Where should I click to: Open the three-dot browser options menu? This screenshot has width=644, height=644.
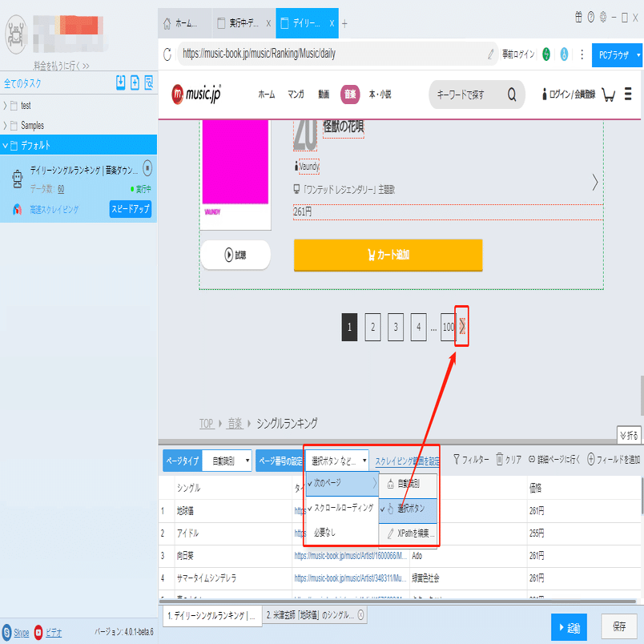[x=582, y=54]
